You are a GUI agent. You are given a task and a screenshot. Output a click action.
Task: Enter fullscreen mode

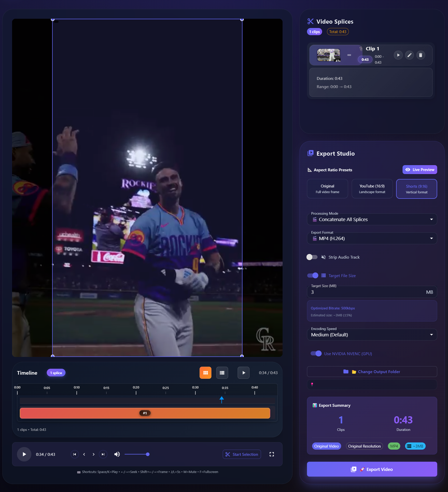[272, 454]
